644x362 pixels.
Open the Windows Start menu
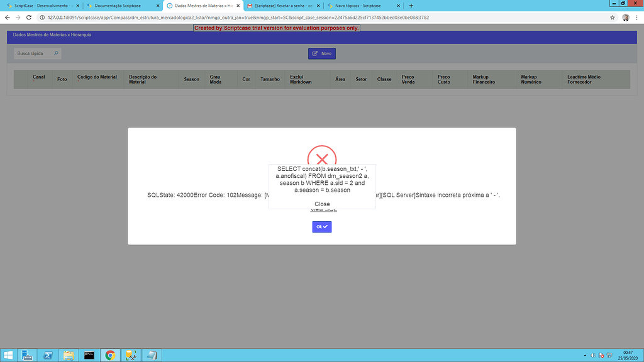(x=8, y=355)
